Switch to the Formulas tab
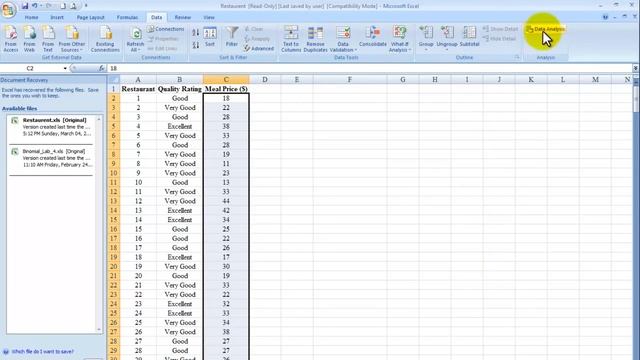The image size is (640, 360). (x=127, y=18)
